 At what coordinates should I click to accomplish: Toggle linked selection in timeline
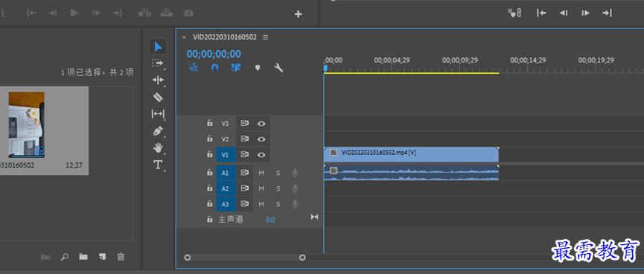pos(236,68)
